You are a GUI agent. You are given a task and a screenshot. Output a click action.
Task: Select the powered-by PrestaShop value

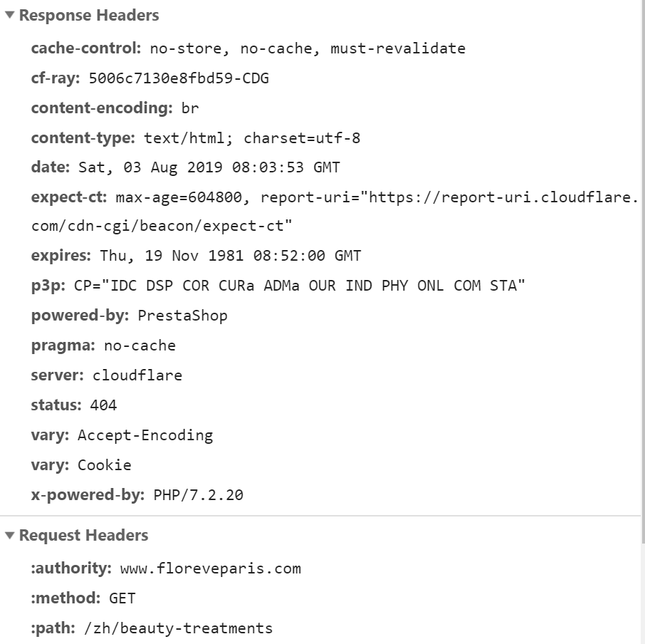pos(182,316)
